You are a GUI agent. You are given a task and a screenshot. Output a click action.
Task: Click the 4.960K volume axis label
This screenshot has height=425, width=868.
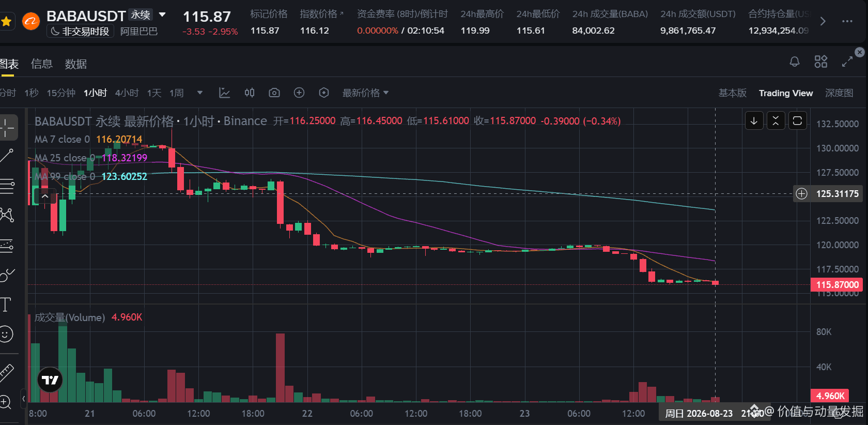click(830, 396)
